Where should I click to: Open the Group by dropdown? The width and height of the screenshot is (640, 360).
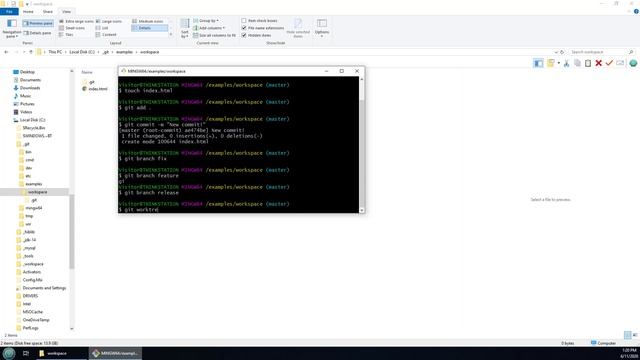[206, 21]
